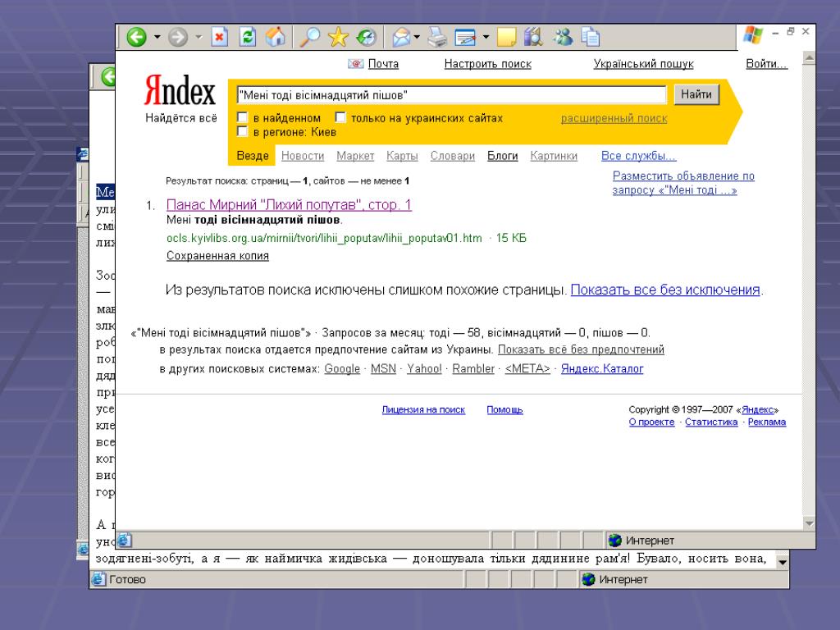Click the front window scrollbar up arrow
This screenshot has height=630, width=840.
pos(809,58)
